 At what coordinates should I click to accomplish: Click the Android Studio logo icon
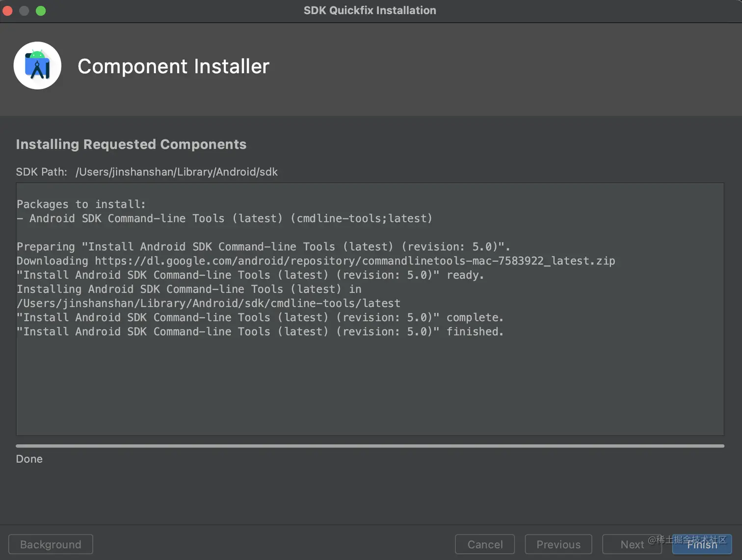(x=37, y=66)
